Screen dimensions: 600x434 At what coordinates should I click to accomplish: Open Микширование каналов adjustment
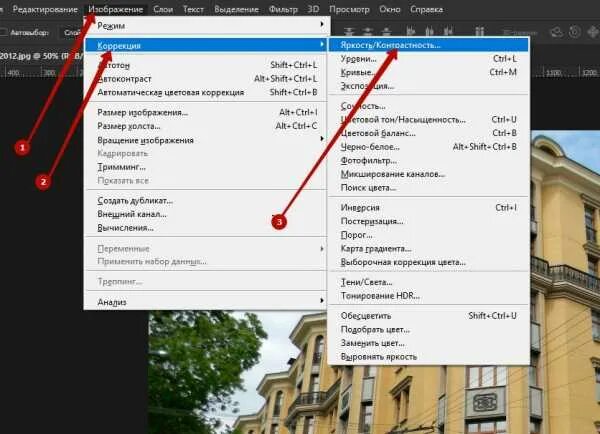[x=429, y=174]
